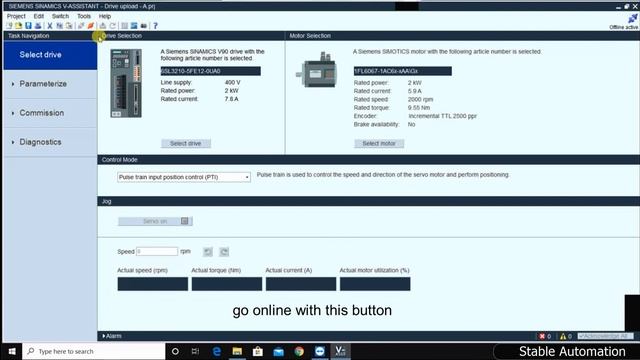Open File Explorer from the taskbar
This screenshot has width=640, height=360.
click(x=237, y=351)
